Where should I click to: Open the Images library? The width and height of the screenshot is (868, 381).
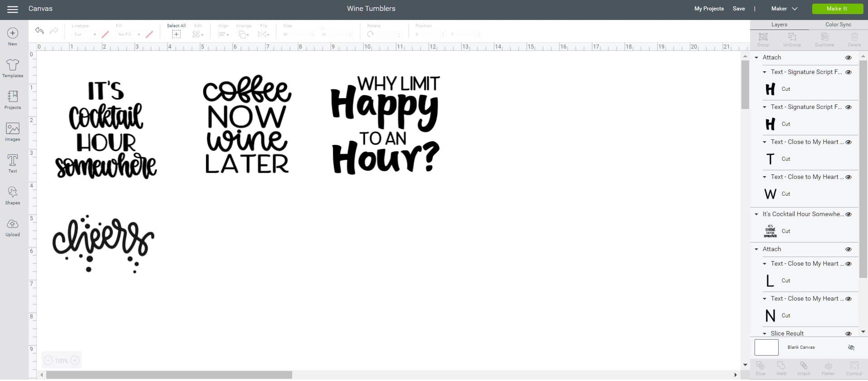click(x=13, y=132)
